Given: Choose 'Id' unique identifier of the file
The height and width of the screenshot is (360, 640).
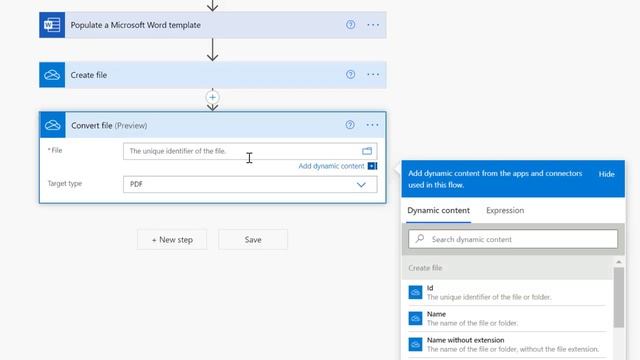Looking at the screenshot, I should (507, 292).
